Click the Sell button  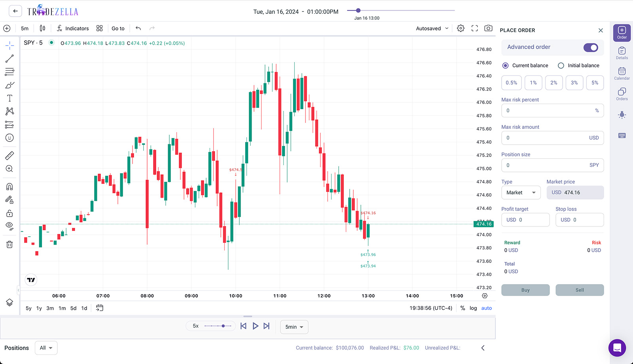tap(580, 290)
